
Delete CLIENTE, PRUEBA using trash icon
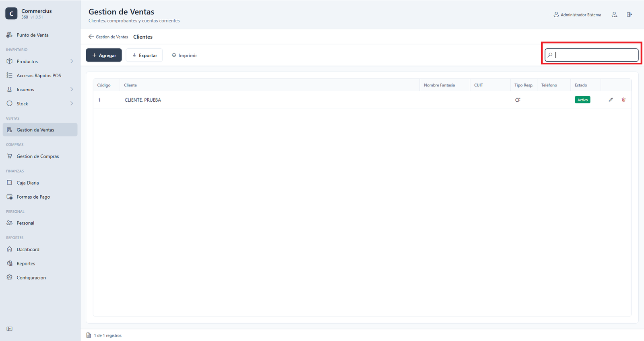tap(623, 100)
